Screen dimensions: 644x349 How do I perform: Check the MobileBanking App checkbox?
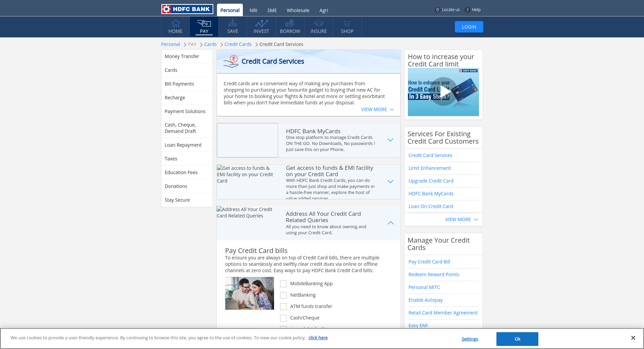(283, 284)
